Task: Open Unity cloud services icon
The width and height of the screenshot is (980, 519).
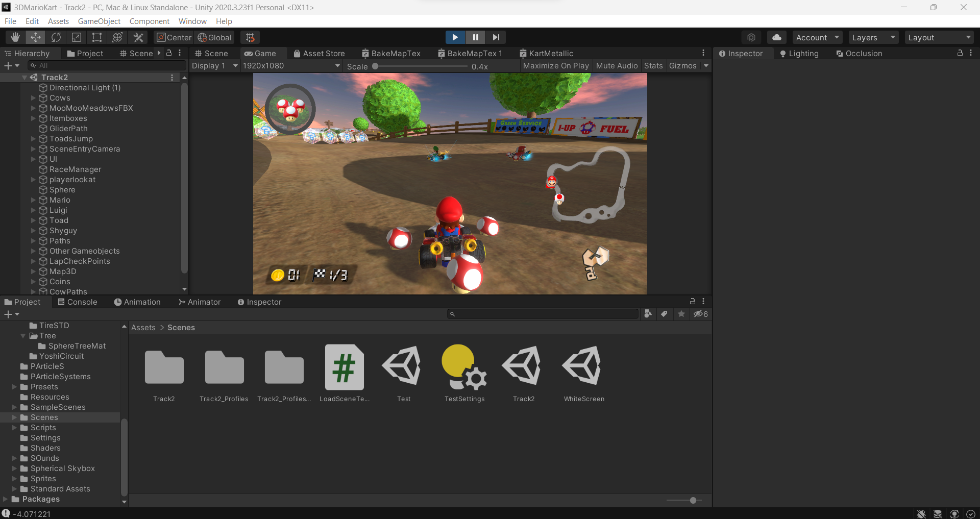Action: point(777,37)
